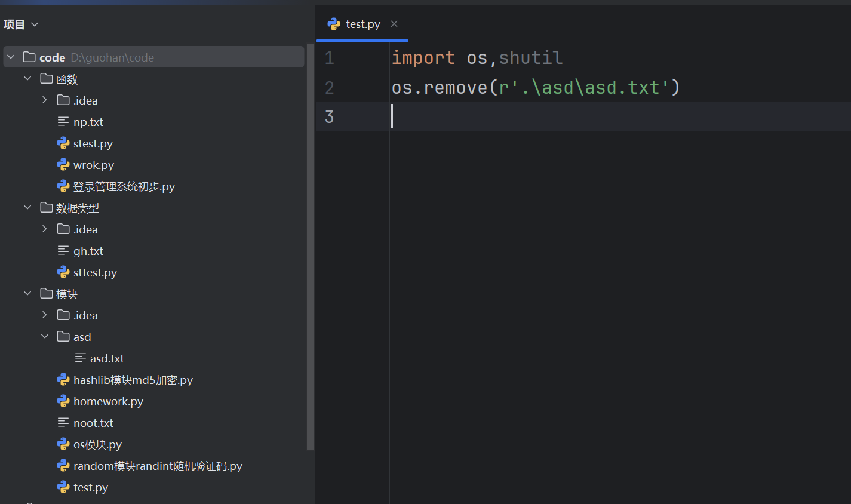The image size is (851, 504).
Task: Collapse the 模块 folder chevron
Action: point(27,294)
